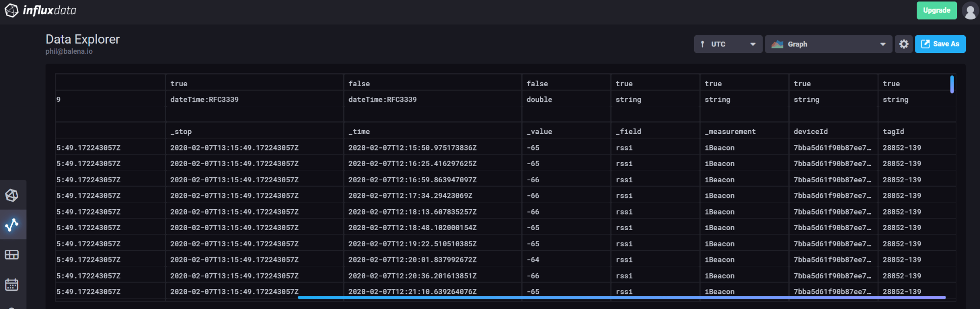This screenshot has height=309, width=980.
Task: Click the Save As button
Action: (x=940, y=44)
